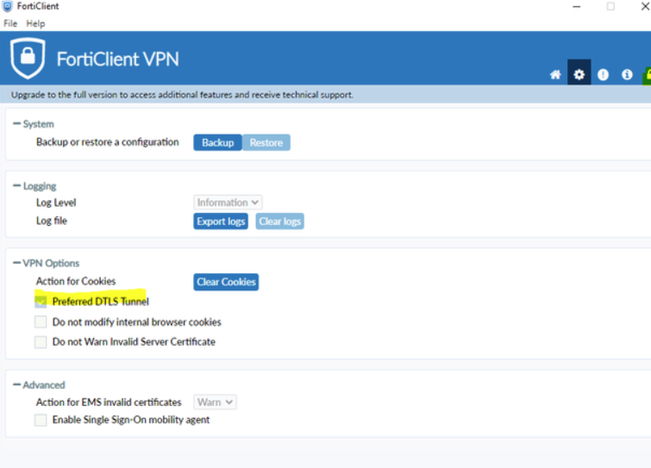Screen dimensions: 651x468
Task: Click the Restore button
Action: (266, 142)
